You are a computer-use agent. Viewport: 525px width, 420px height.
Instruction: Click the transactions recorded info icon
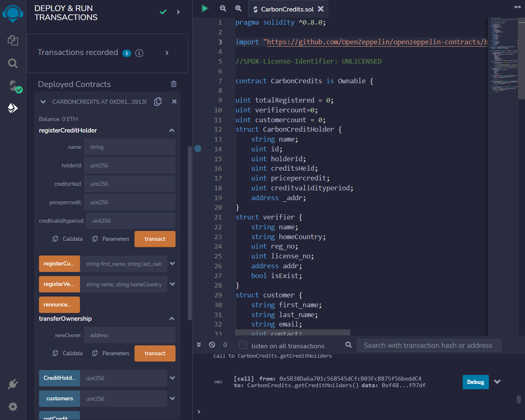(139, 53)
